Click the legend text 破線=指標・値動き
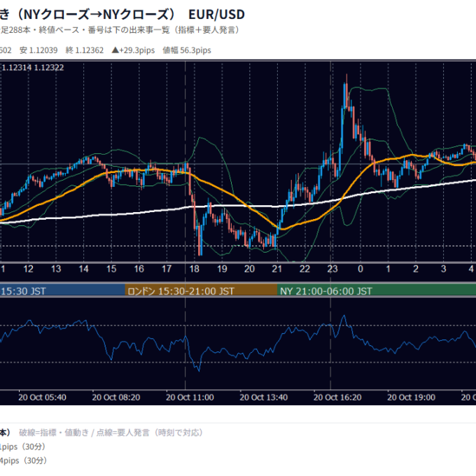This screenshot has width=476, height=476. coord(54,433)
